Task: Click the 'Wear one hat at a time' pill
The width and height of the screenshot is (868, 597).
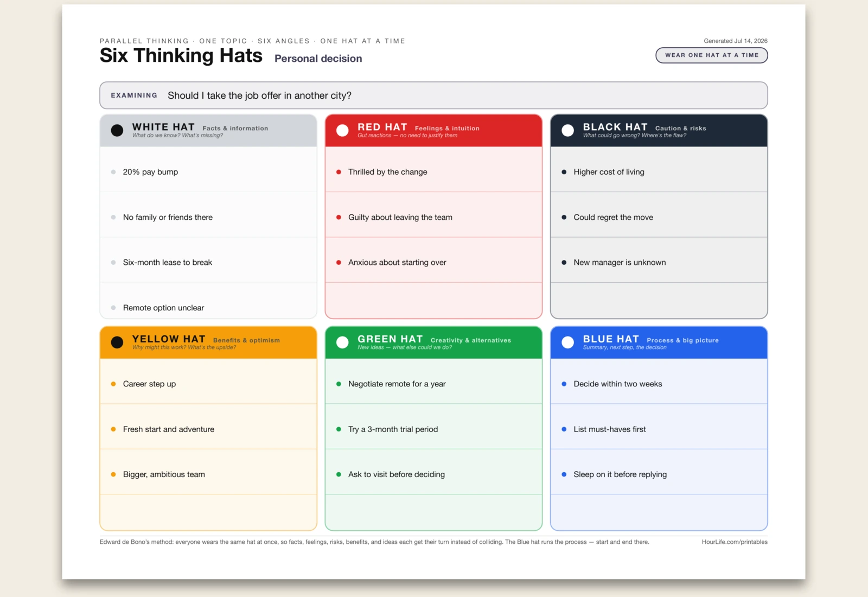Action: (x=712, y=55)
